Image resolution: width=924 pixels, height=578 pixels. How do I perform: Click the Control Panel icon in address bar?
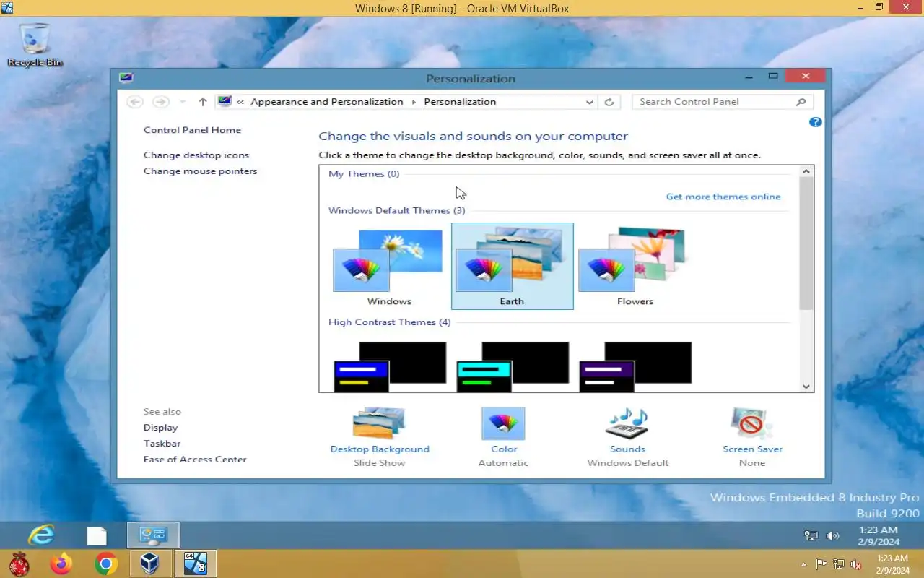(x=225, y=102)
